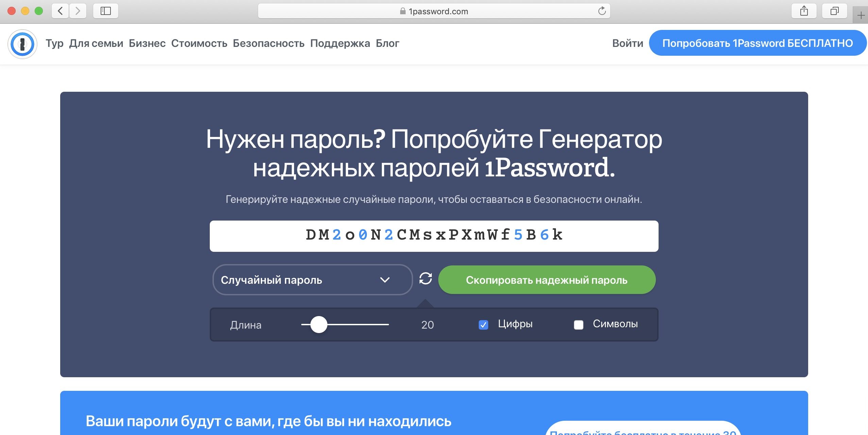This screenshot has width=868, height=435.
Task: Go back with Safari's back arrow
Action: (x=60, y=11)
